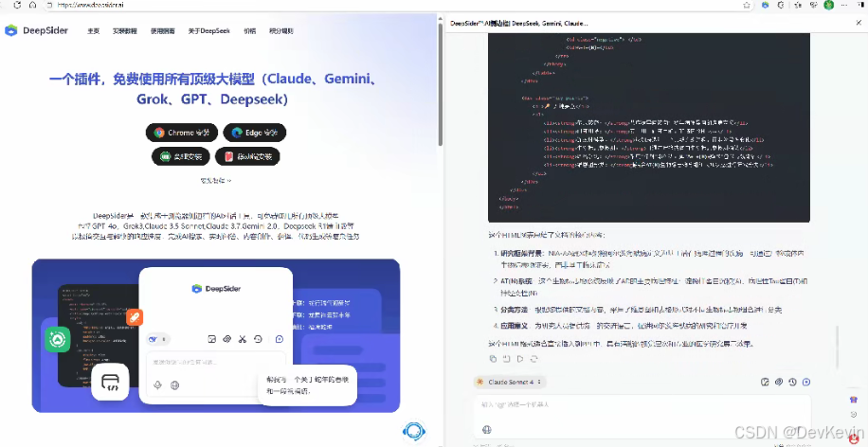Open the 主页 nav item
This screenshot has height=447, width=868.
(93, 31)
